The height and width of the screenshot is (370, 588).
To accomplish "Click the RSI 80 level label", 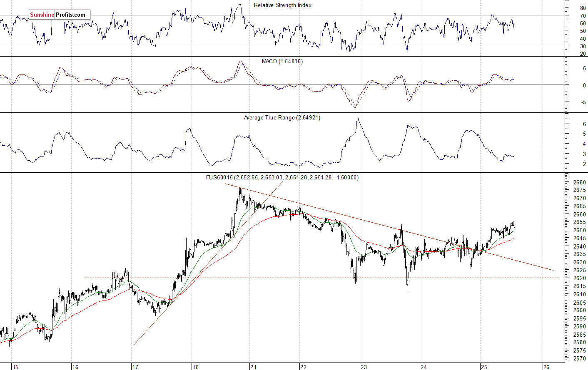I will point(583,8).
